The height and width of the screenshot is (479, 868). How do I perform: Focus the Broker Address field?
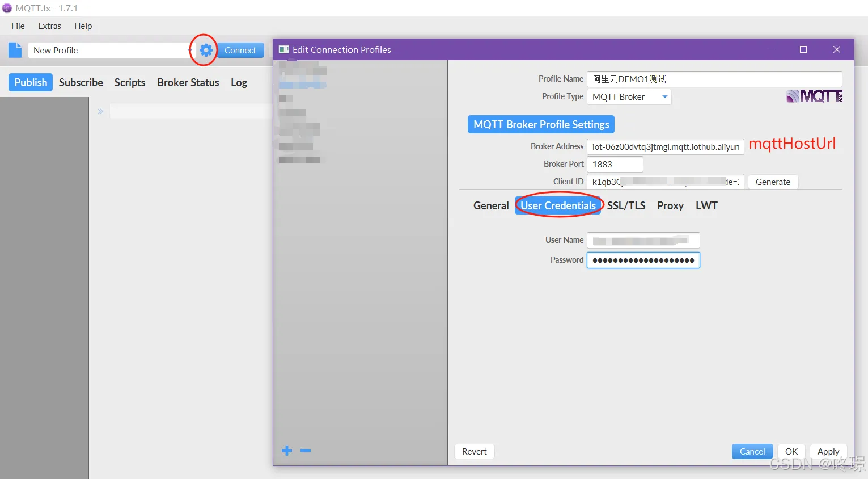pos(666,146)
